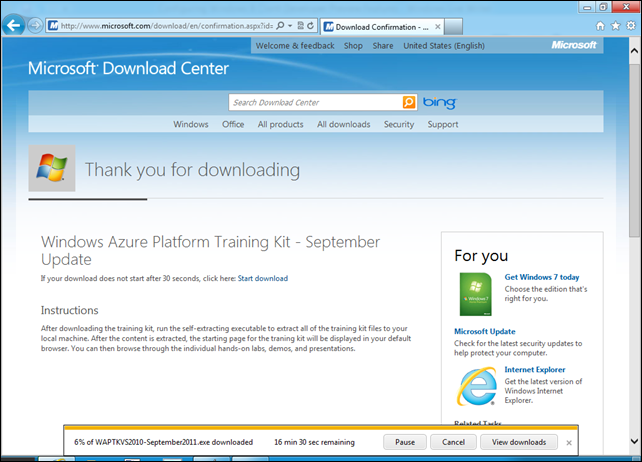Click the 'Instructions' heading

tap(70, 310)
